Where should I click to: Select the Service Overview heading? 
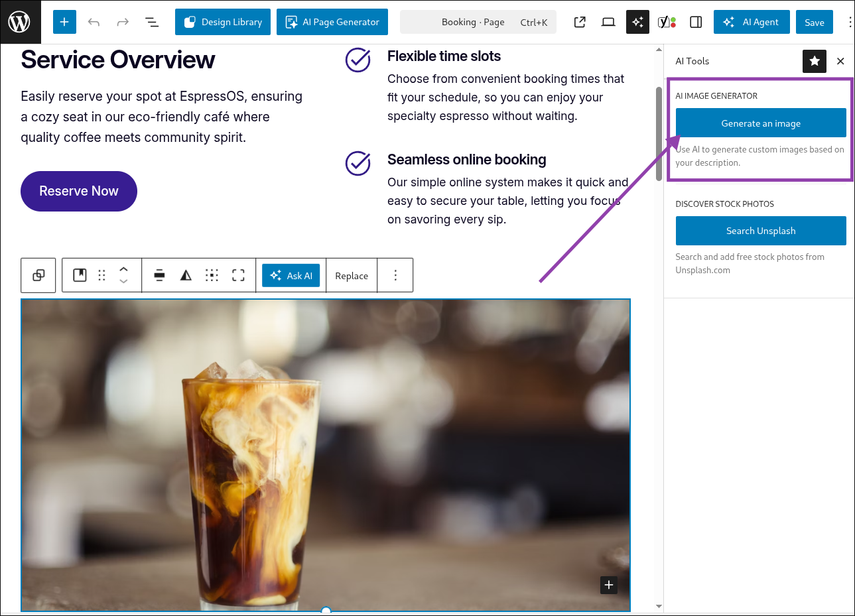coord(118,60)
